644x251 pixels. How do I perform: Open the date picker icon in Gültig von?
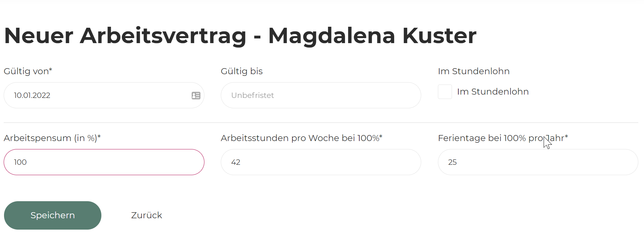[196, 96]
